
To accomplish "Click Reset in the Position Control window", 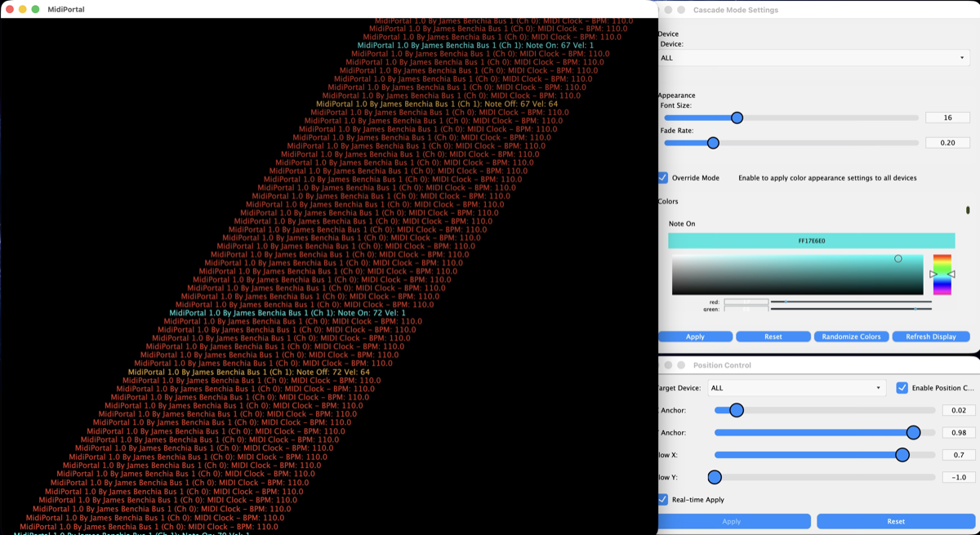I will coord(896,521).
